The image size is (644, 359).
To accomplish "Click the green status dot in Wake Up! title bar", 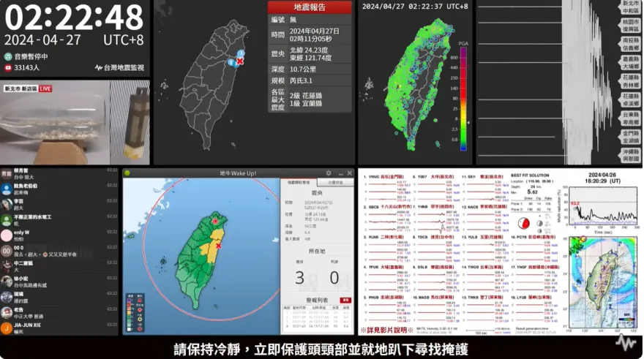I will point(127,173).
